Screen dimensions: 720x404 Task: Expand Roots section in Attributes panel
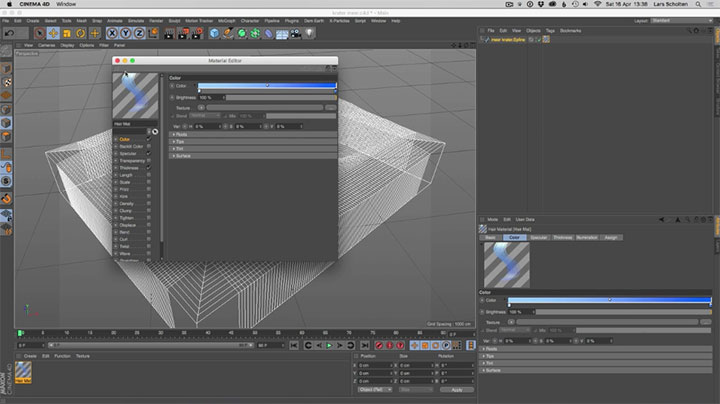click(595, 349)
